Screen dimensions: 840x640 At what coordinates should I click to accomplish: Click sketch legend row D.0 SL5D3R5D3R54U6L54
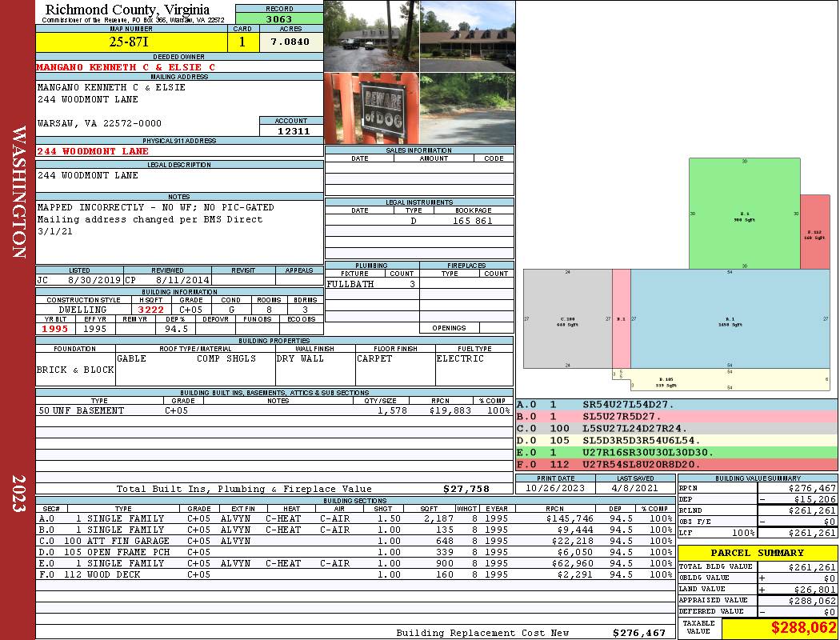677,440
